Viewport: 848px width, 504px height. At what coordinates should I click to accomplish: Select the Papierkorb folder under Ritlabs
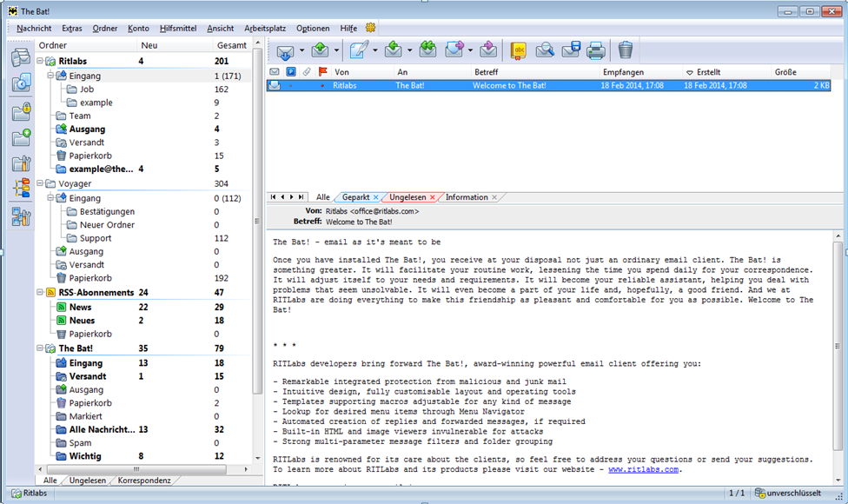pyautogui.click(x=90, y=156)
